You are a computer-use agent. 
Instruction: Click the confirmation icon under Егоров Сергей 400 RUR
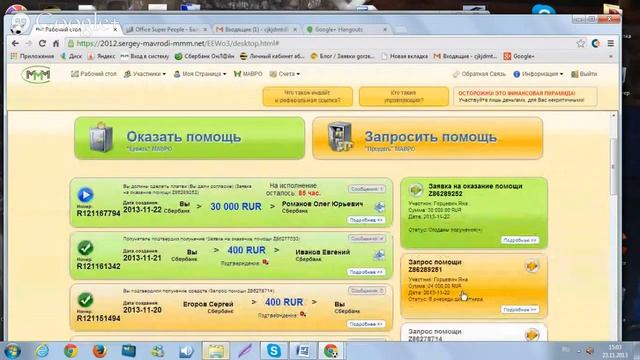(303, 314)
